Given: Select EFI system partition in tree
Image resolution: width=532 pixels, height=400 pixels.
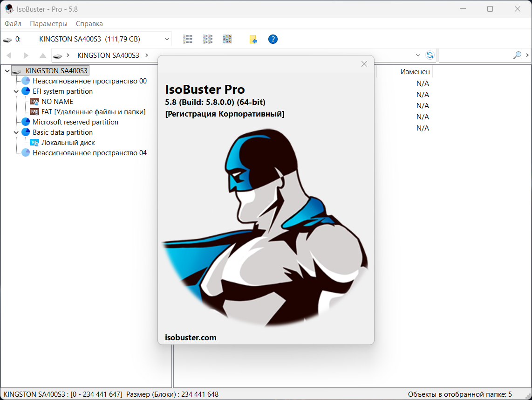Looking at the screenshot, I should [x=62, y=91].
